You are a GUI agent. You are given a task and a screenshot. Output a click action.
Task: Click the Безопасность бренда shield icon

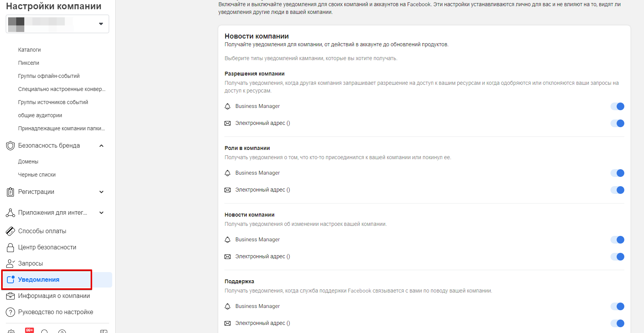coord(10,146)
